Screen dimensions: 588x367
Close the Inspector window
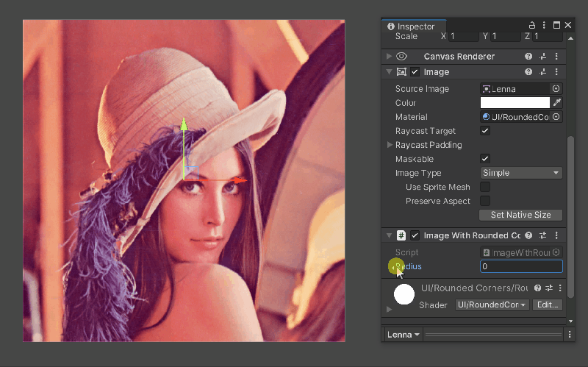click(568, 25)
